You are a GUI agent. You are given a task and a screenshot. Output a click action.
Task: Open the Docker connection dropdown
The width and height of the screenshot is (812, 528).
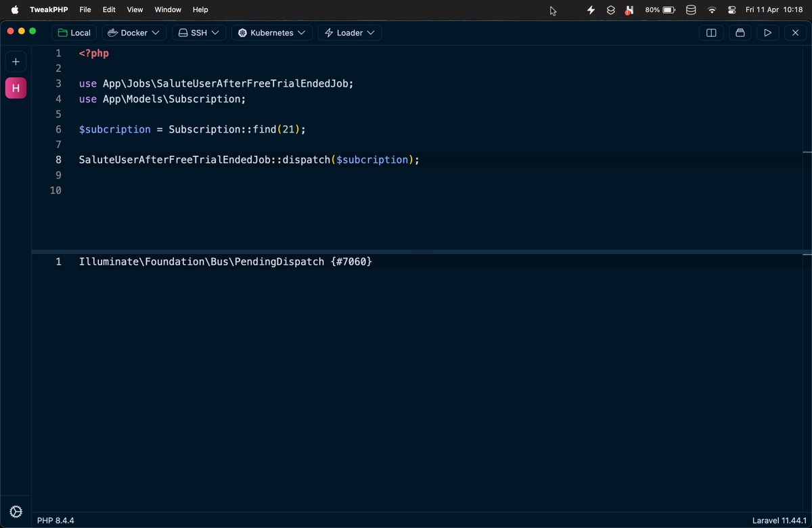[x=134, y=32]
